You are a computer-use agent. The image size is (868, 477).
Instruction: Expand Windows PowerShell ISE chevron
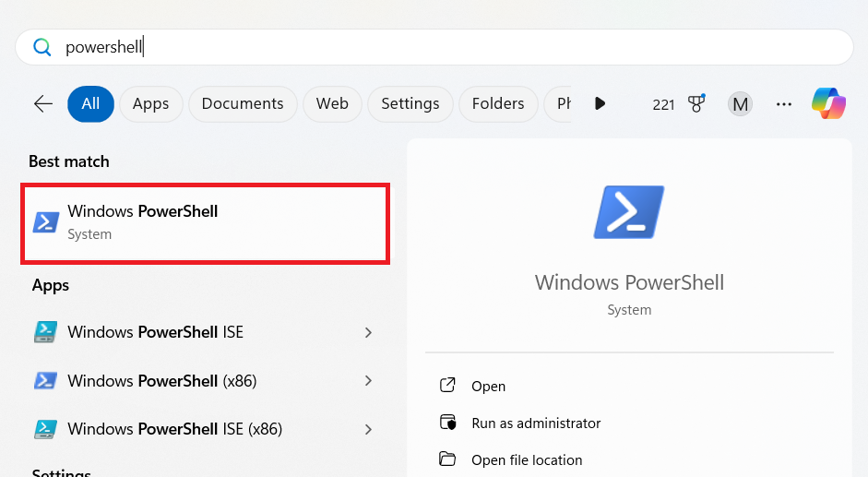click(368, 332)
